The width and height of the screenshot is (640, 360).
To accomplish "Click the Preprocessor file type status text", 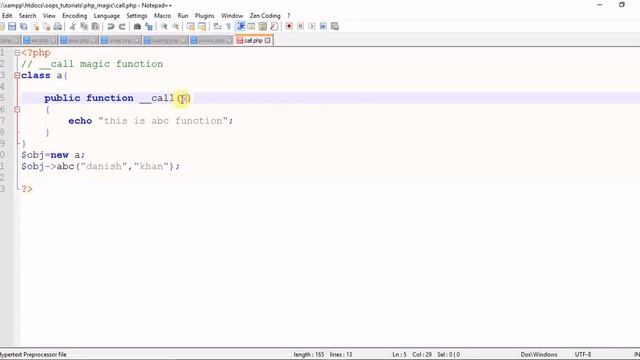I will (33, 355).
